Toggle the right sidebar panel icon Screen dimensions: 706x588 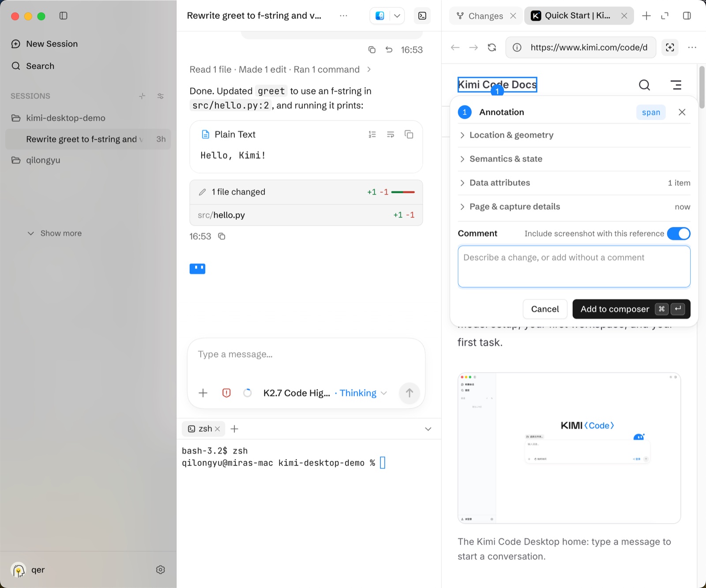pyautogui.click(x=687, y=16)
